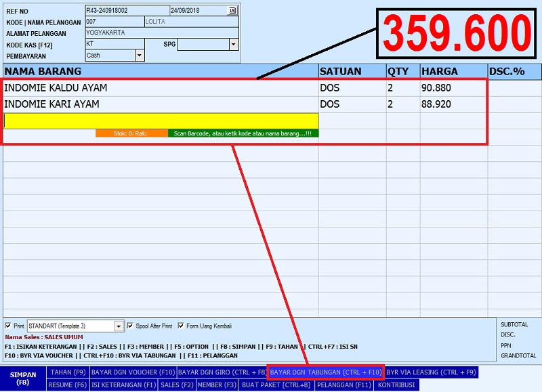The height and width of the screenshot is (392, 542).
Task: Click the GRANDTOTAL label
Action: 518,355
